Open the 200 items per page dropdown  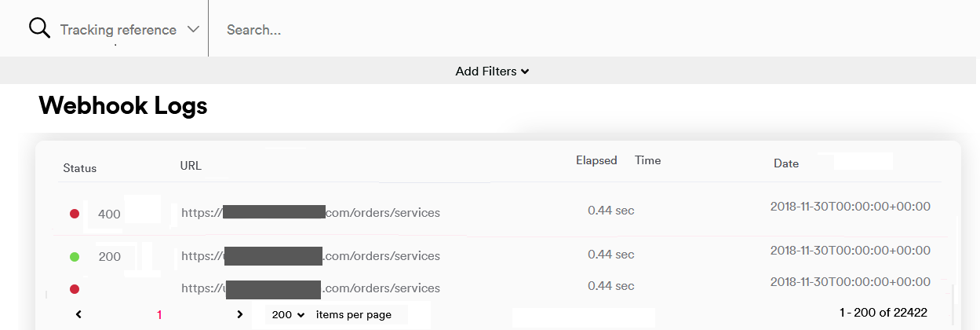(288, 314)
